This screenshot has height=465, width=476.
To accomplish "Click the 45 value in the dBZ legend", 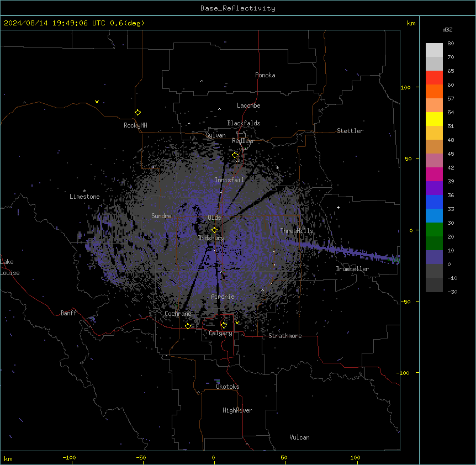I will [x=451, y=154].
